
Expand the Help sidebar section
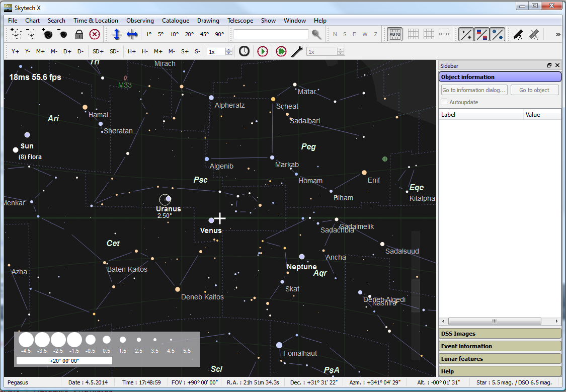coord(500,371)
